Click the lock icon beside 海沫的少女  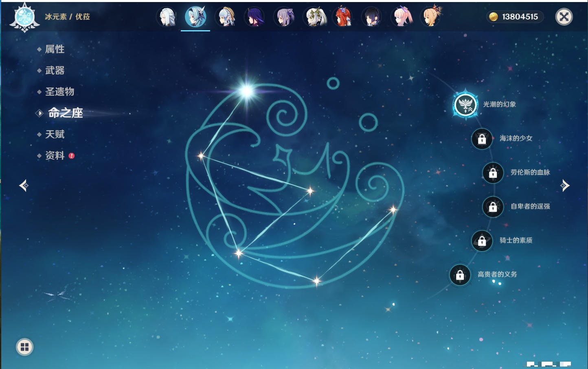(482, 139)
